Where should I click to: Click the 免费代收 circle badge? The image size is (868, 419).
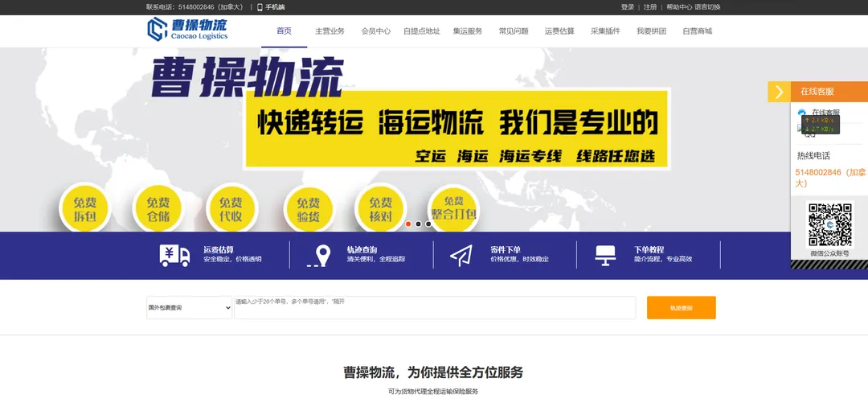231,209
